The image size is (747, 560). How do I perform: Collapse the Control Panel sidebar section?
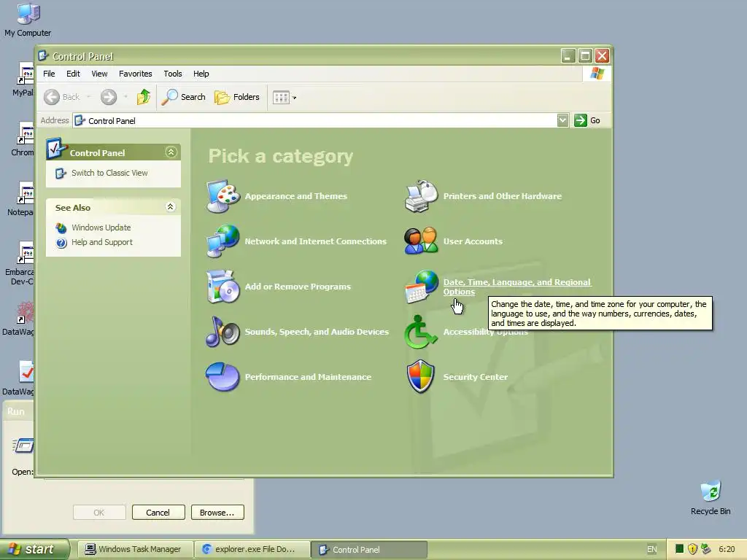coord(171,152)
